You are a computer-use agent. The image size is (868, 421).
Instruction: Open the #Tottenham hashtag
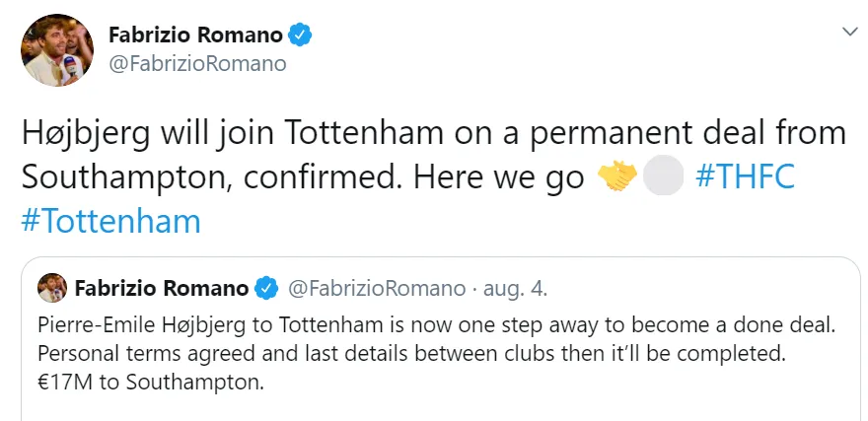110,221
